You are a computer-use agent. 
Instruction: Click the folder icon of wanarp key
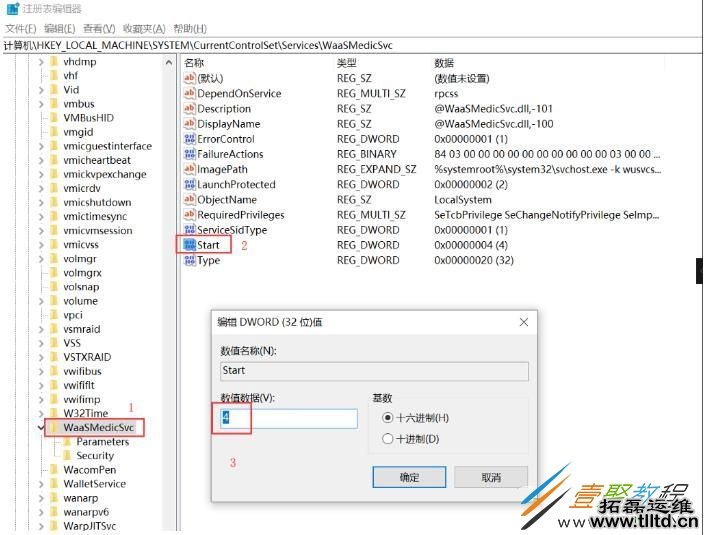point(54,498)
